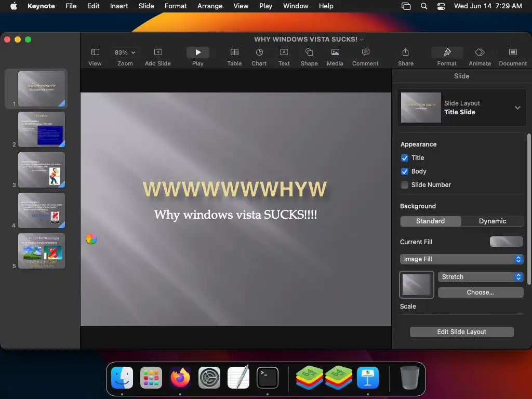Open the Trash in the Dock
Screen dimensions: 532x399
[409, 377]
